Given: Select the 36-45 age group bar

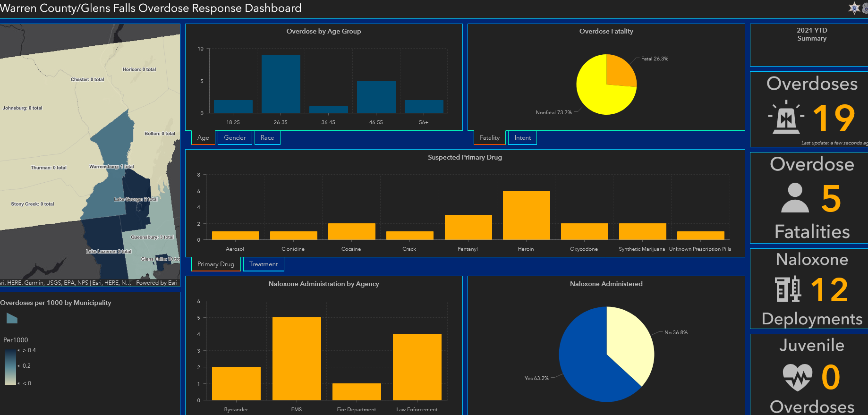Looking at the screenshot, I should point(329,110).
